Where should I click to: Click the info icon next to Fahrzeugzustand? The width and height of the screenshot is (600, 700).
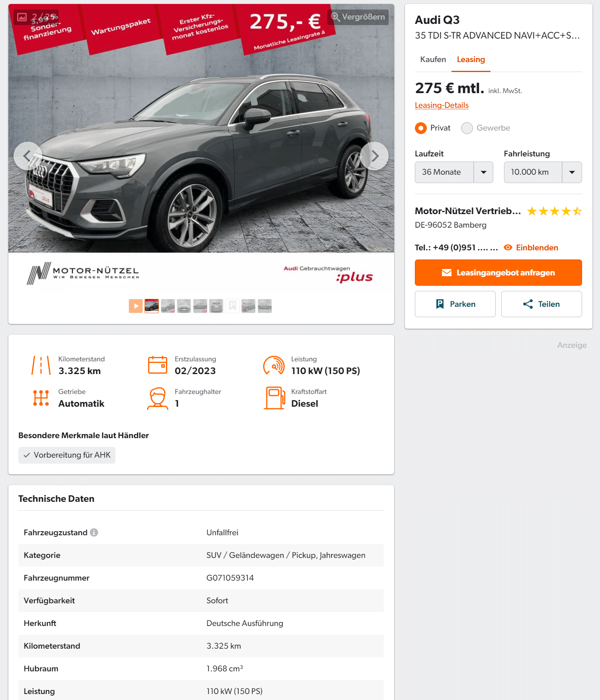(94, 532)
